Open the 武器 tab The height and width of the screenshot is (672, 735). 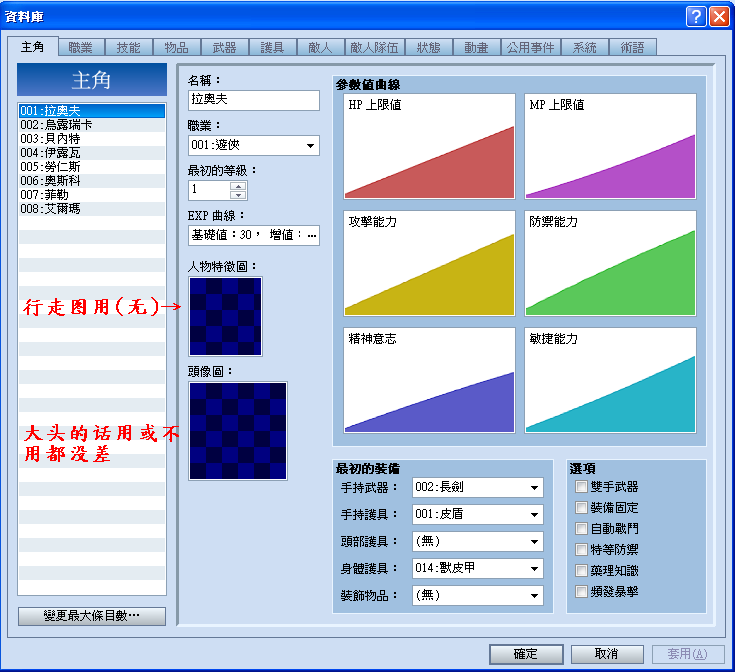click(225, 47)
